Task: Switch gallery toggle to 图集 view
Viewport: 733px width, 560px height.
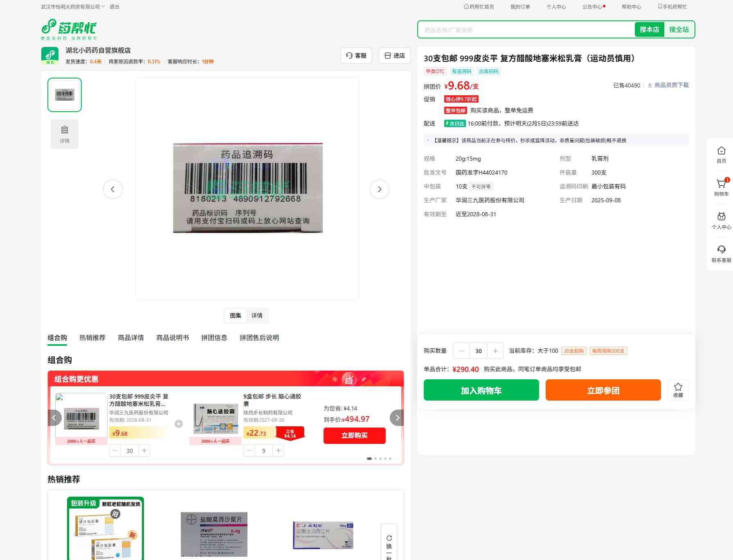Action: click(236, 316)
